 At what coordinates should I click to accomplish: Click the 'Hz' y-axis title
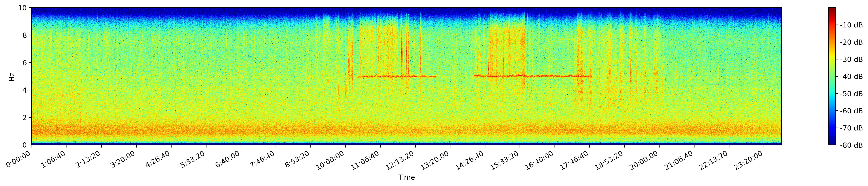[12, 77]
